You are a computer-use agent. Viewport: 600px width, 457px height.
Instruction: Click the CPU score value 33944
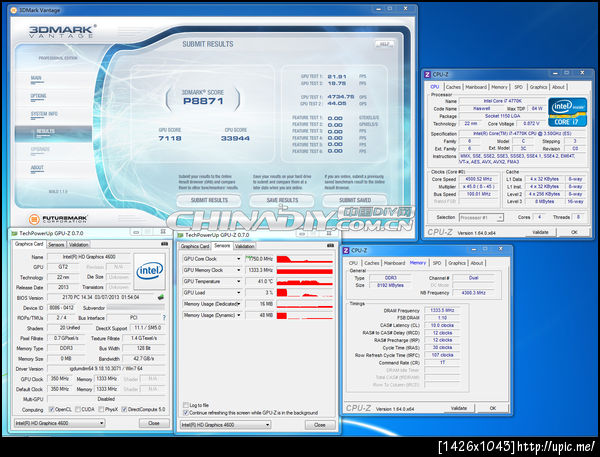[x=235, y=138]
